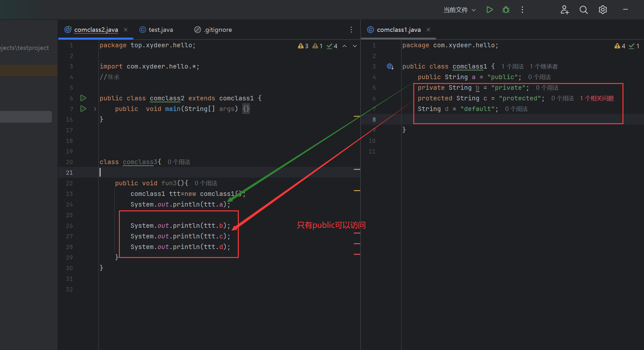Click the '1 个相关问题' related problem link
This screenshot has width=644, height=350.
(x=597, y=98)
